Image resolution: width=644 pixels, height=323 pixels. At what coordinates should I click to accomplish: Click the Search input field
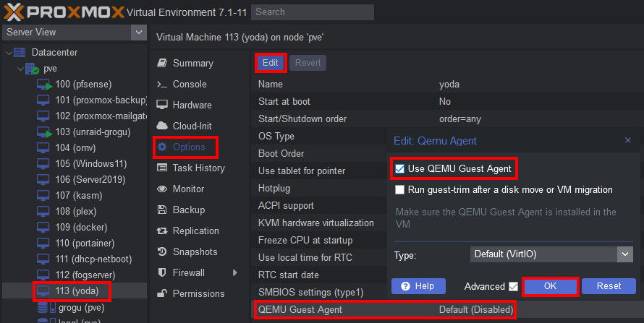(x=313, y=12)
